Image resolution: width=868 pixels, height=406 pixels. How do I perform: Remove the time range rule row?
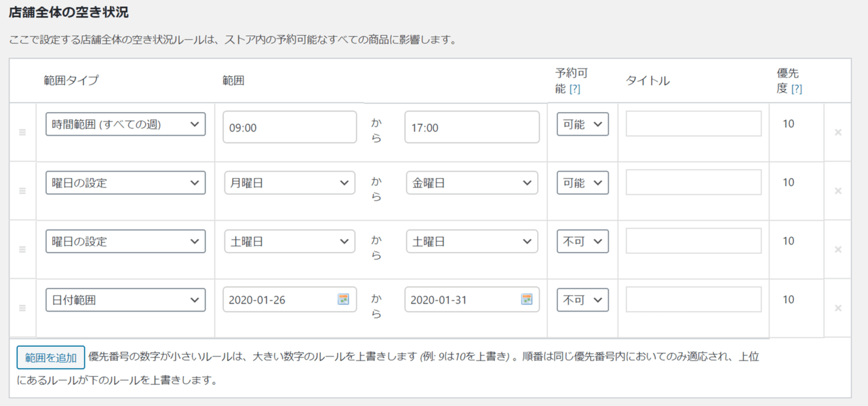838,132
